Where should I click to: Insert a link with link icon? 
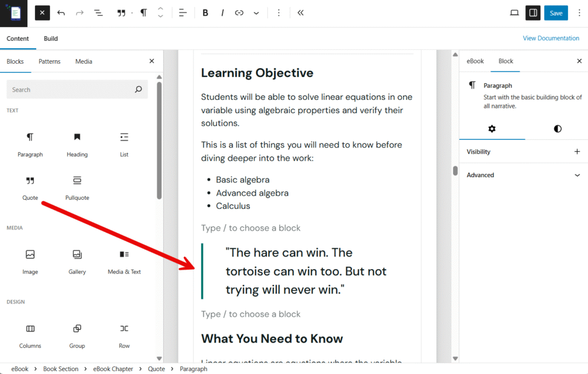pyautogui.click(x=239, y=13)
